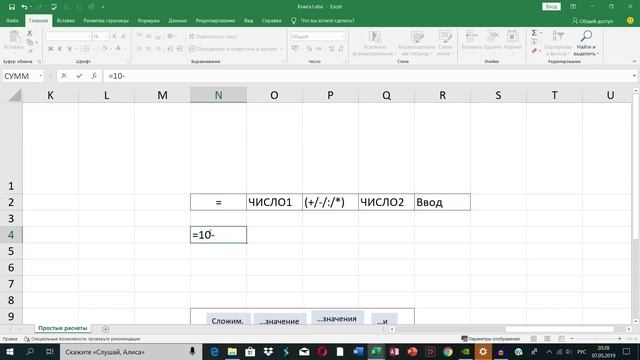Switch to Page Break Preview view
The height and width of the screenshot is (360, 640).
tap(561, 339)
